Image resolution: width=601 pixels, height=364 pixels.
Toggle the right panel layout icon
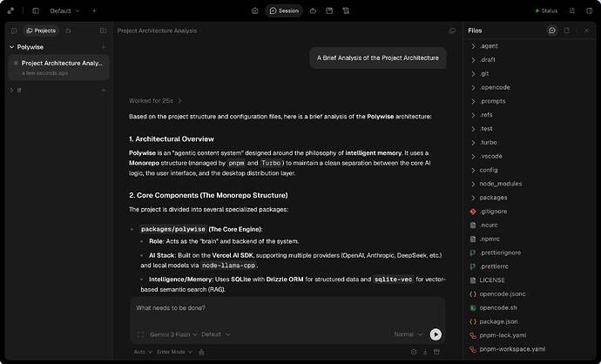590,10
